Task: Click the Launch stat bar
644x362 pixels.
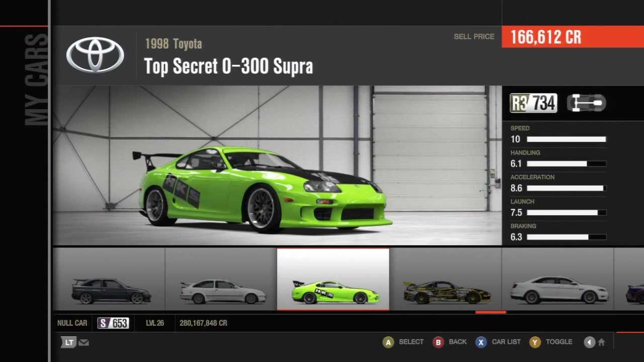Action: click(x=567, y=213)
